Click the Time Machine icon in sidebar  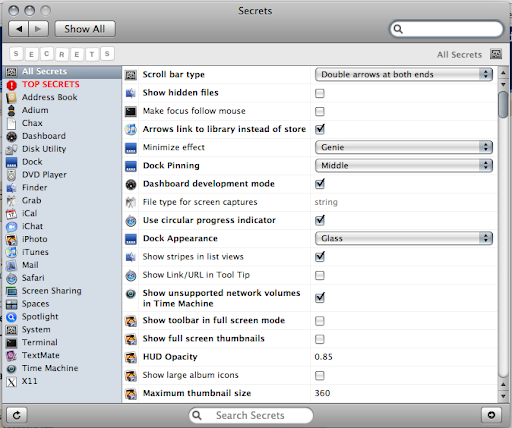[x=11, y=369]
